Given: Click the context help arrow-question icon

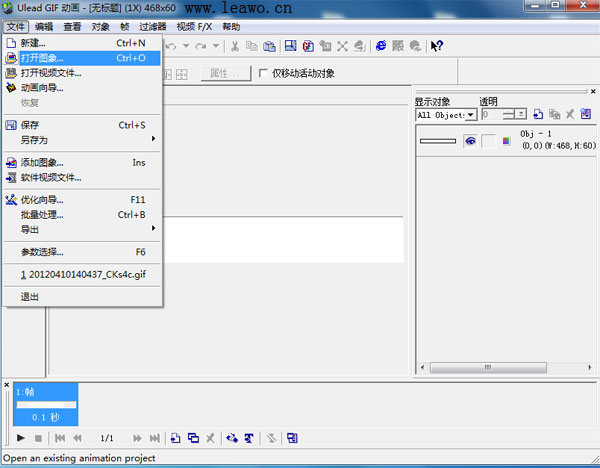Looking at the screenshot, I should pyautogui.click(x=437, y=46).
